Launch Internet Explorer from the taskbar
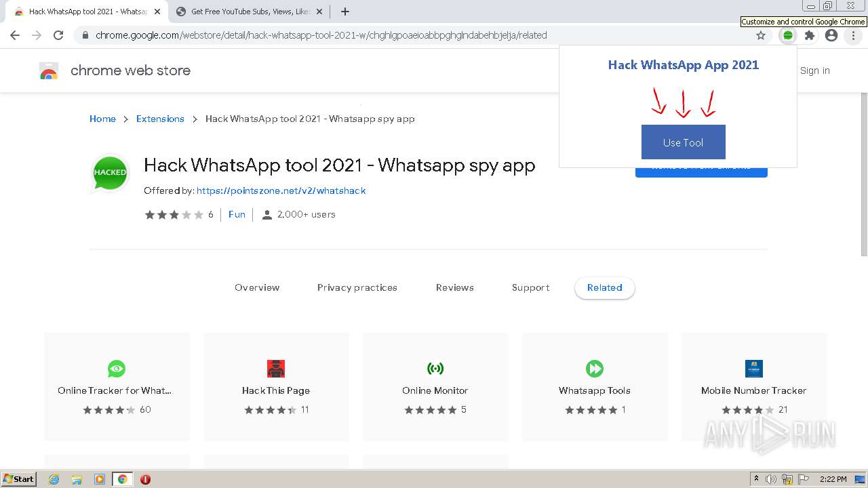The width and height of the screenshot is (868, 488). pyautogui.click(x=54, y=479)
